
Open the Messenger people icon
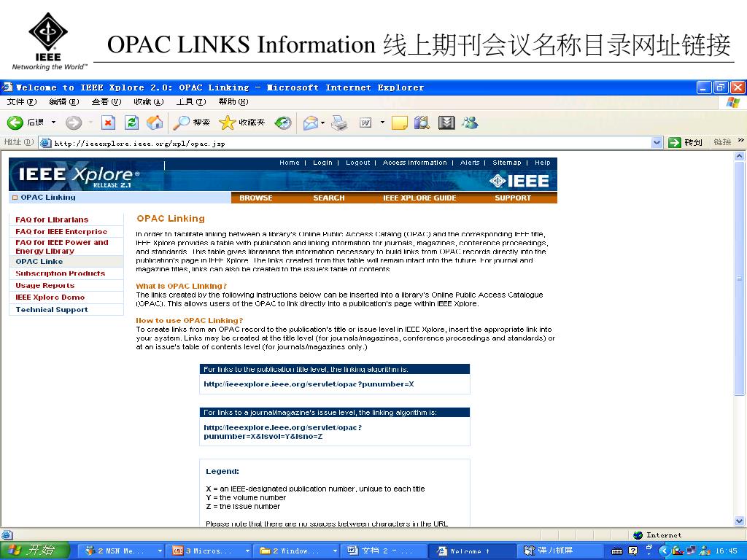[x=470, y=122]
